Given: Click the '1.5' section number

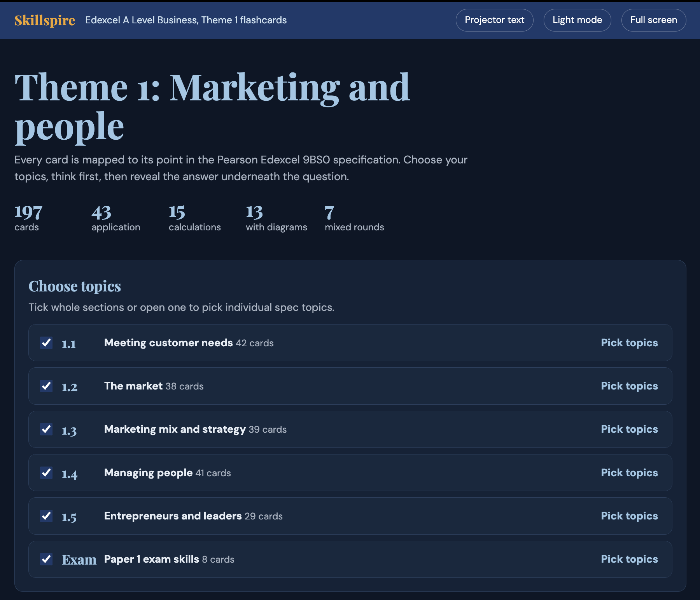Looking at the screenshot, I should point(69,518).
